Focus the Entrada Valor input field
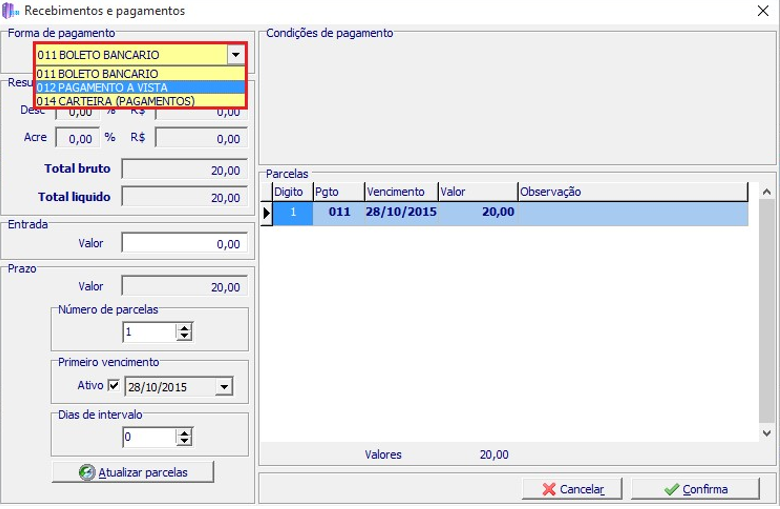Screen dimensions: 780x509 pyautogui.click(x=185, y=243)
